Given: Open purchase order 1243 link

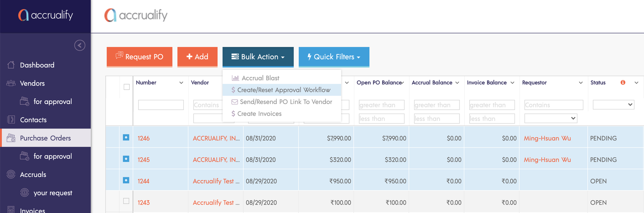Looking at the screenshot, I should pos(144,203).
